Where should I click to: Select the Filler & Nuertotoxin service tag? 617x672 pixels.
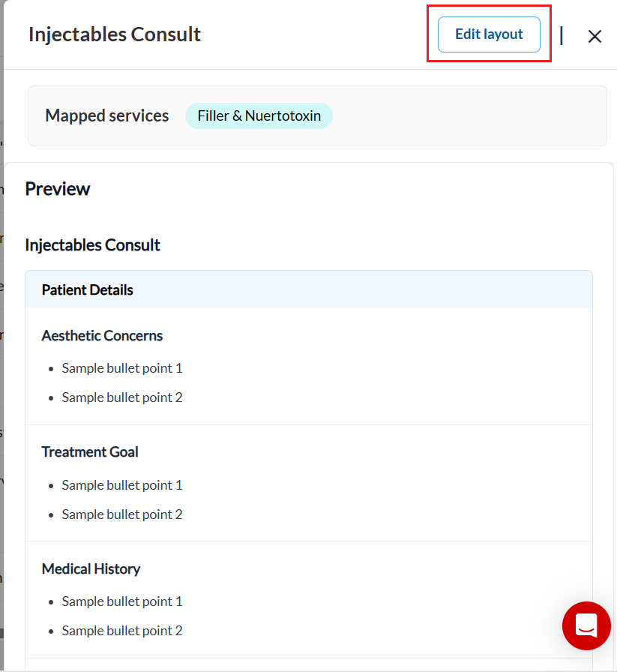tap(259, 116)
